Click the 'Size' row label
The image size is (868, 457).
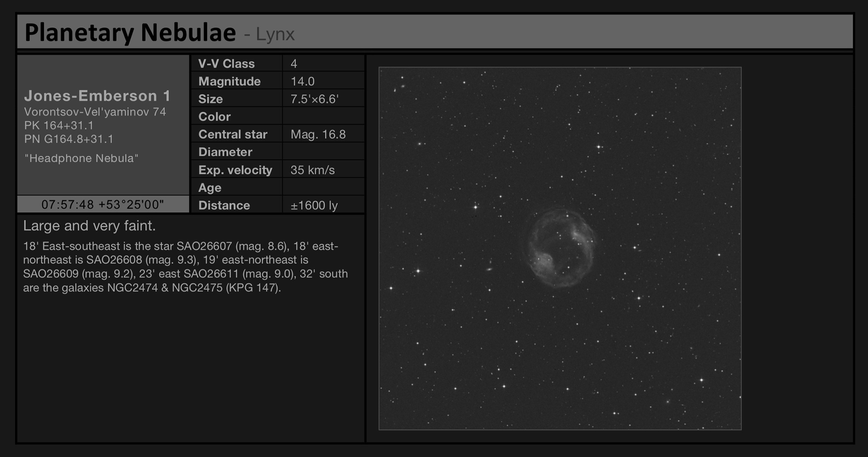click(210, 99)
